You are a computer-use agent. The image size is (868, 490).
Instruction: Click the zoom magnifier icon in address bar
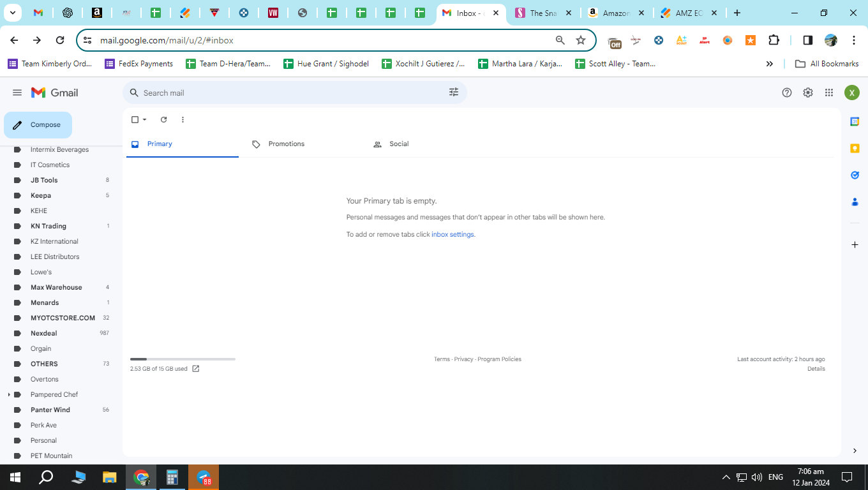[x=560, y=40]
